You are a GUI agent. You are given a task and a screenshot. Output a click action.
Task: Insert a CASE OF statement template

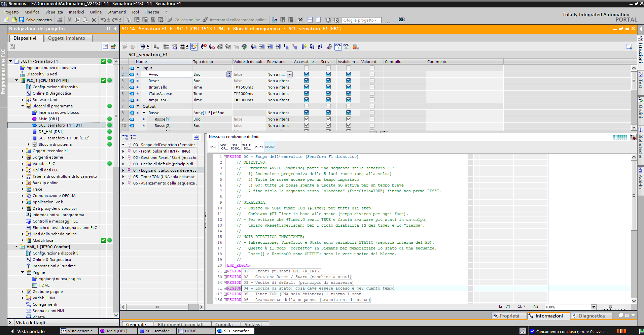tap(224, 147)
